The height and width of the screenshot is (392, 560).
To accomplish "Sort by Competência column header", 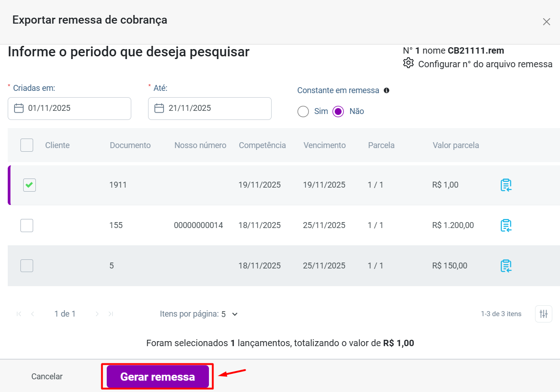I will point(263,145).
